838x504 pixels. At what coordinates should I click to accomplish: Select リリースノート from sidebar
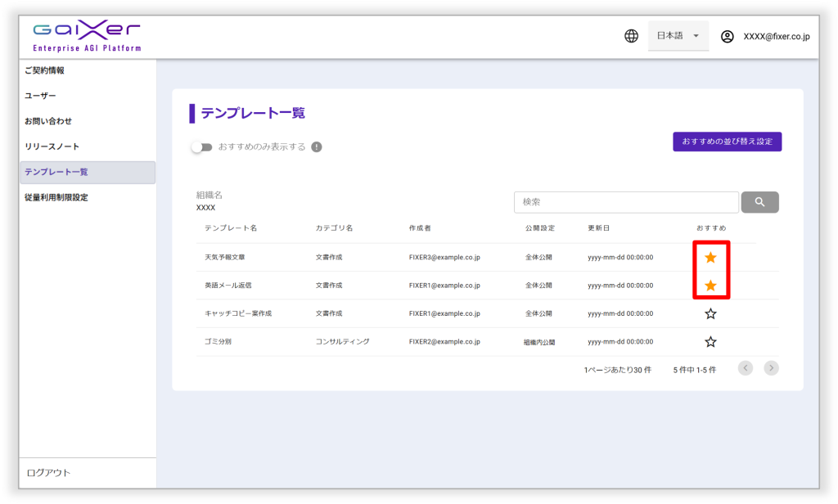pos(52,146)
